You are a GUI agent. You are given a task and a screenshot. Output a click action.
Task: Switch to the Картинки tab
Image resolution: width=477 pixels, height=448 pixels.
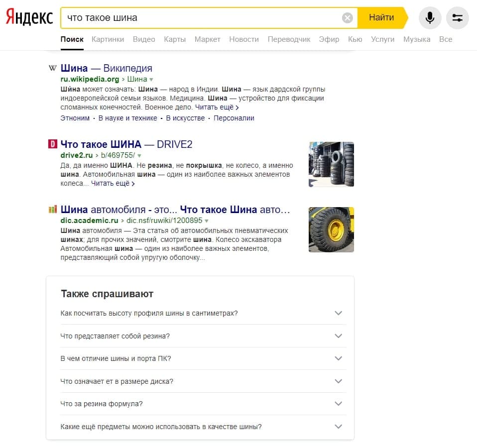tap(108, 39)
